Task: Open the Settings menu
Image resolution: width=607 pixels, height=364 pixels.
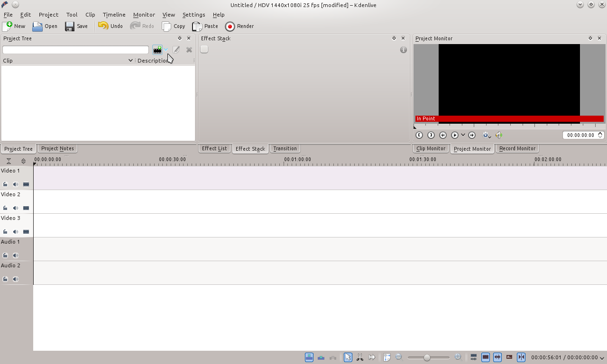Action: pos(193,15)
